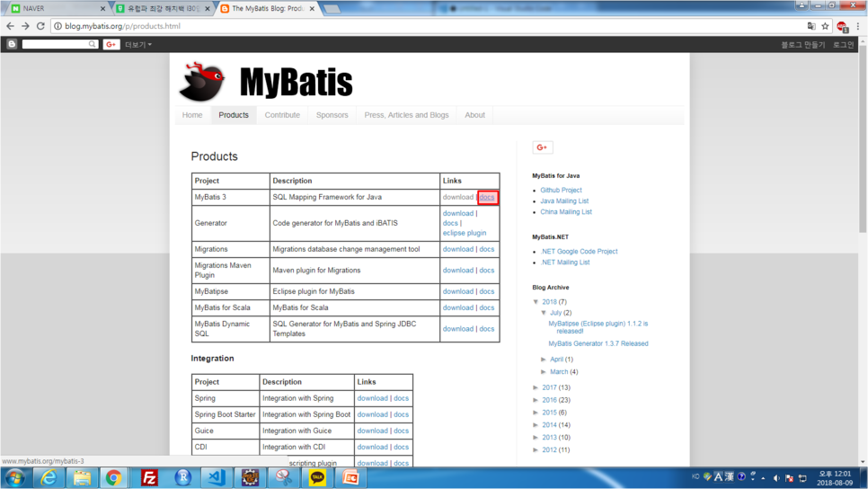Open the Products page tab

234,115
